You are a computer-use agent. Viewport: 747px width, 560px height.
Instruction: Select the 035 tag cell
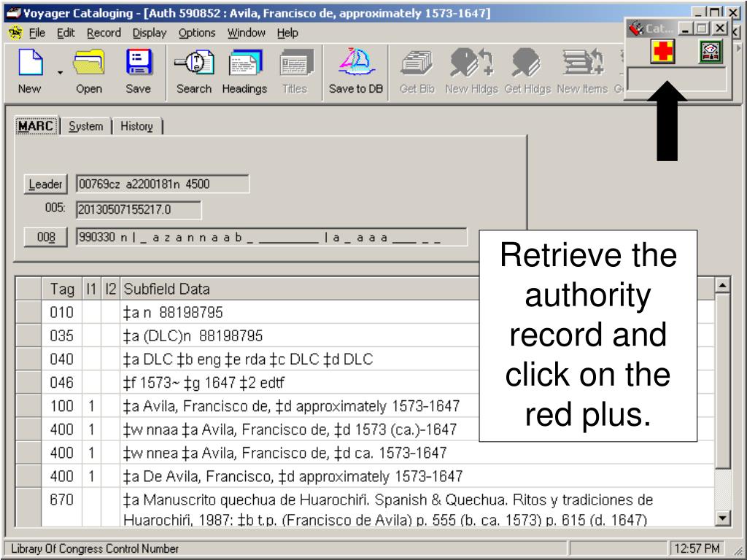(x=62, y=335)
